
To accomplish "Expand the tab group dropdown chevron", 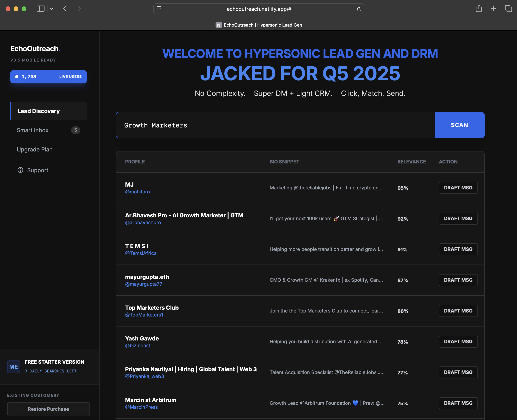I will (x=52, y=9).
